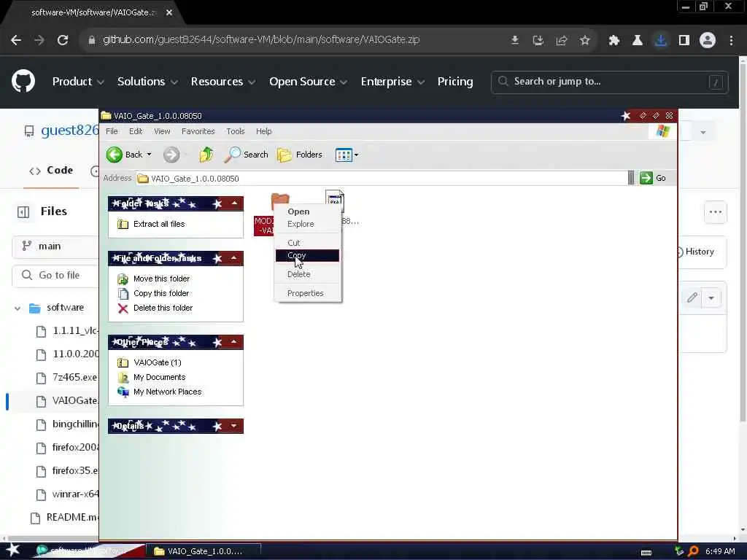Click the Go to file search box
The width and height of the screenshot is (747, 560).
coord(55,275)
